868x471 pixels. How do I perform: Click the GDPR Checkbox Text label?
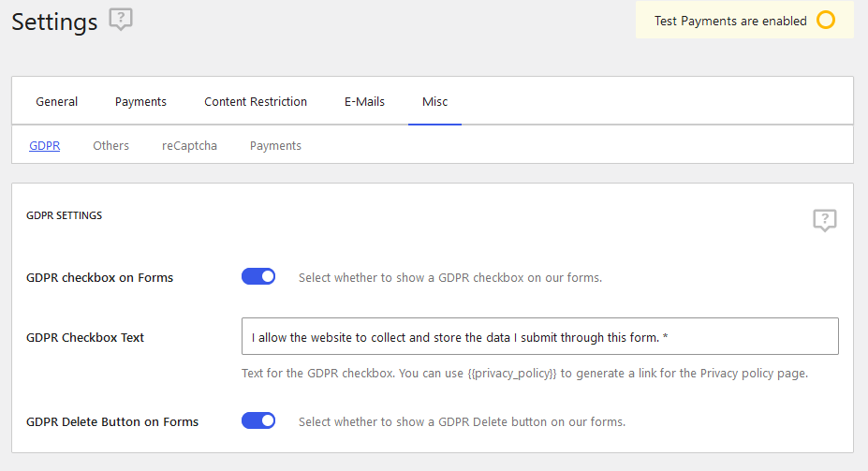(x=84, y=338)
